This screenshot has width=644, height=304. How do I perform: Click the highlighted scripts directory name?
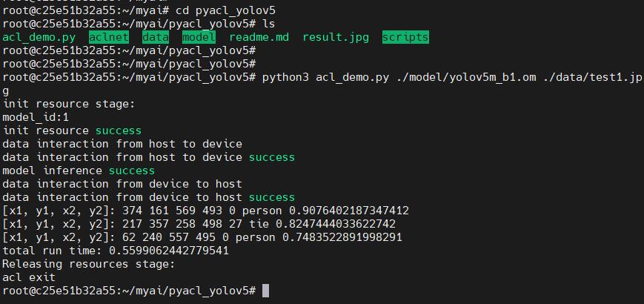tap(405, 37)
